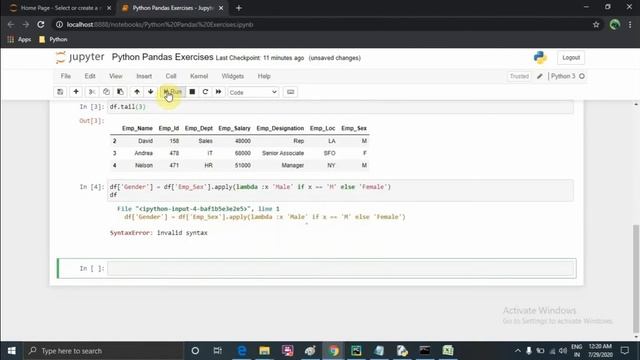640x360 pixels.
Task: Save notebook with the floppy disk icon
Action: 60,92
